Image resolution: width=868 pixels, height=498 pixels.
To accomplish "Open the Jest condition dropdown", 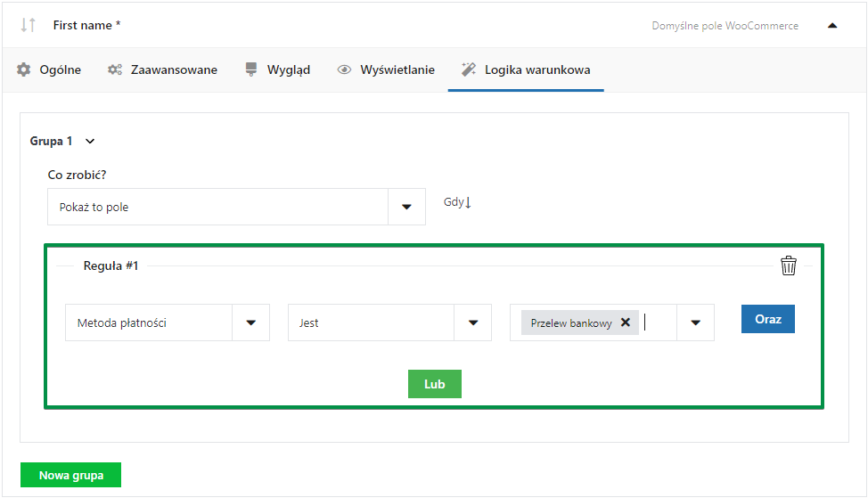I will (x=389, y=322).
